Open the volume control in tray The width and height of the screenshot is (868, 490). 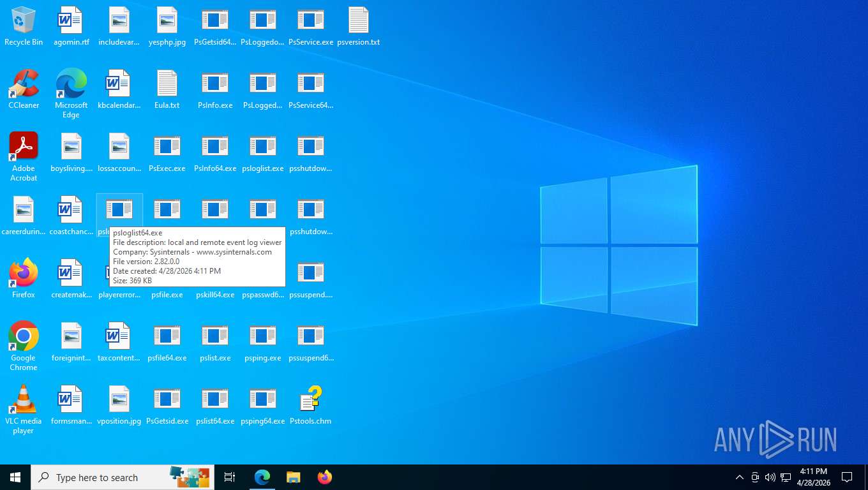pos(770,477)
